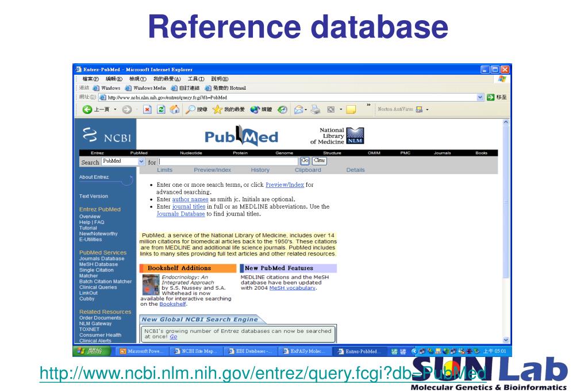Viewport: 588px width, 392px height.
Task: Switch to Microsoft PowerPoint taskbar item
Action: 141,351
